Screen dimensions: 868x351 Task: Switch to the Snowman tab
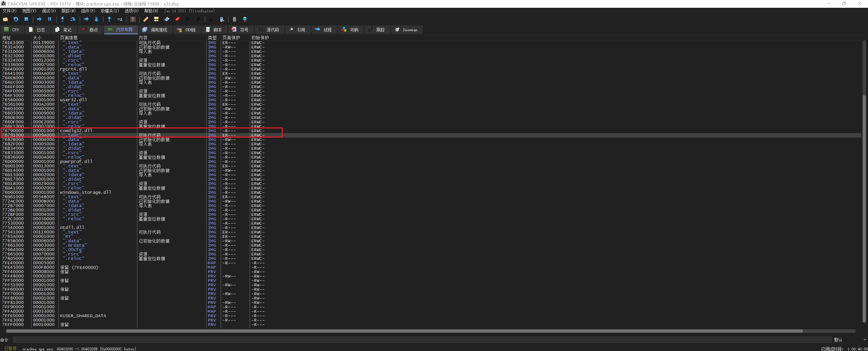coord(407,30)
